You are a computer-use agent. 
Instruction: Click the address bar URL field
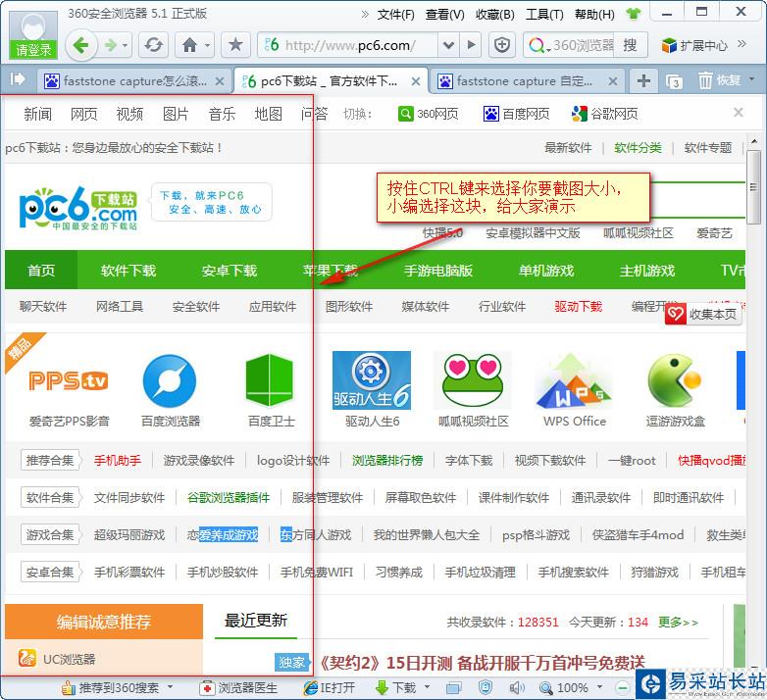pos(347,45)
